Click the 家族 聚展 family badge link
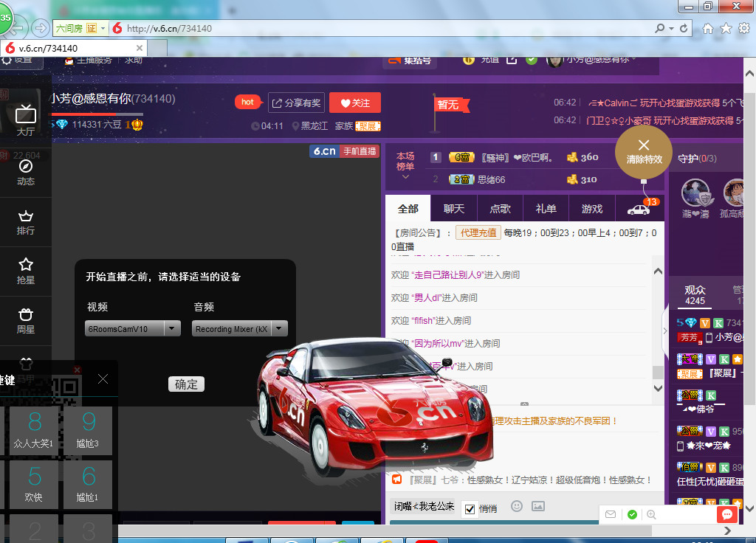Viewport: 756px width, 543px height. 368,126
